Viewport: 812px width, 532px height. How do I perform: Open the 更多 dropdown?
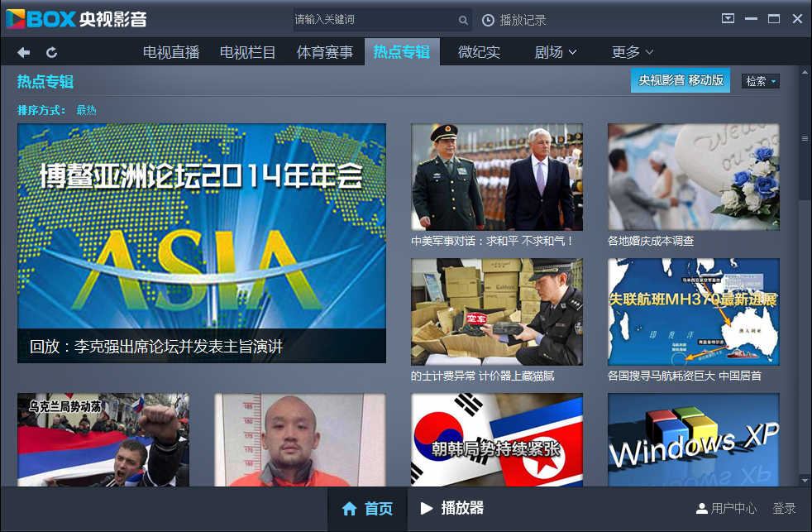[631, 51]
